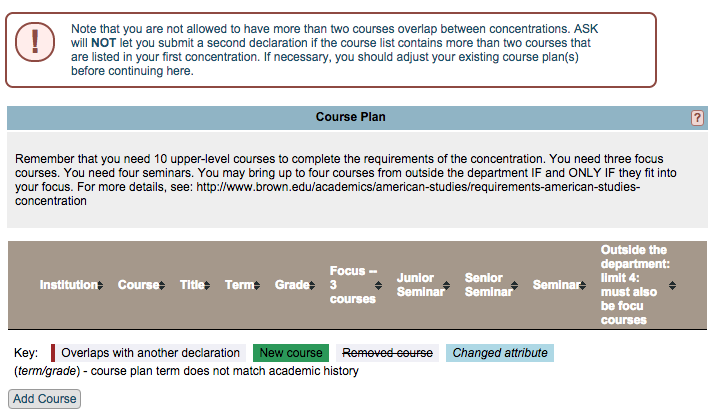Screen dimensions: 718x413
Task: Click the Add Course button
Action: pos(44,399)
